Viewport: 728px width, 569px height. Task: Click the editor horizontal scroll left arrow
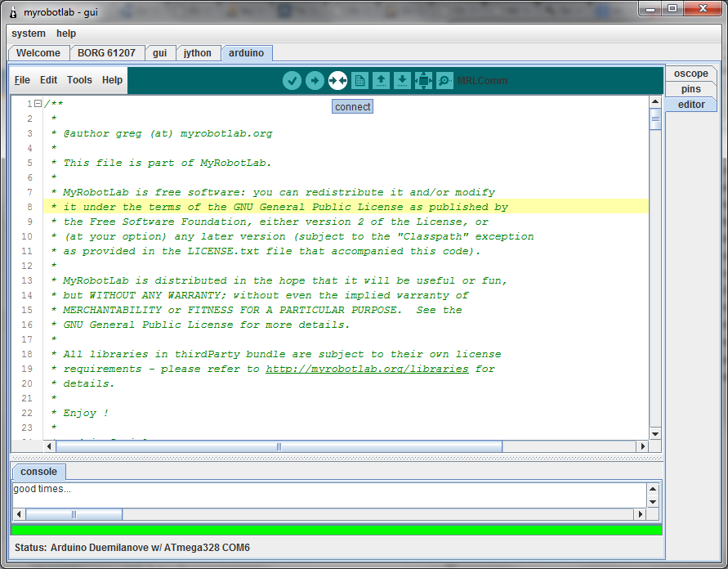[49, 446]
